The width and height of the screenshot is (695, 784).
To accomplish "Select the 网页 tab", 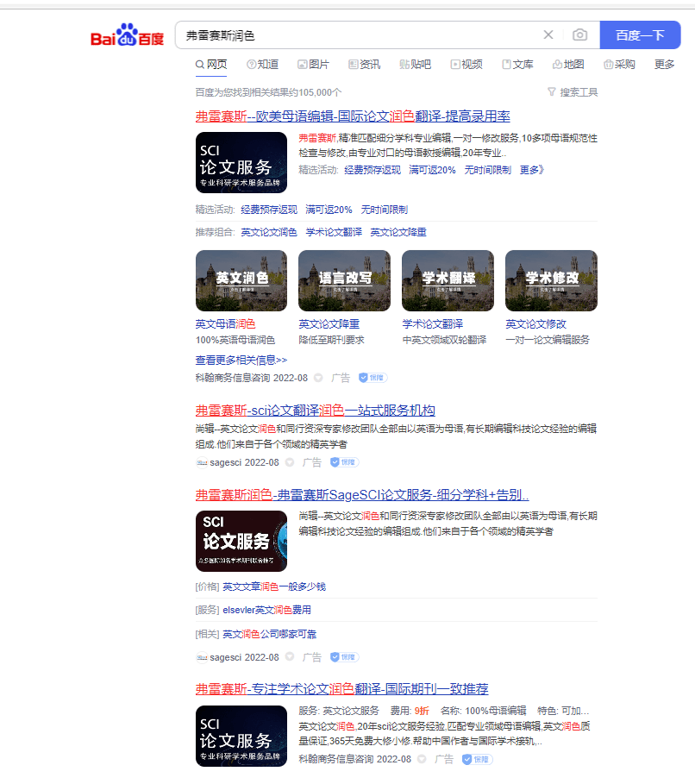I will [x=211, y=65].
